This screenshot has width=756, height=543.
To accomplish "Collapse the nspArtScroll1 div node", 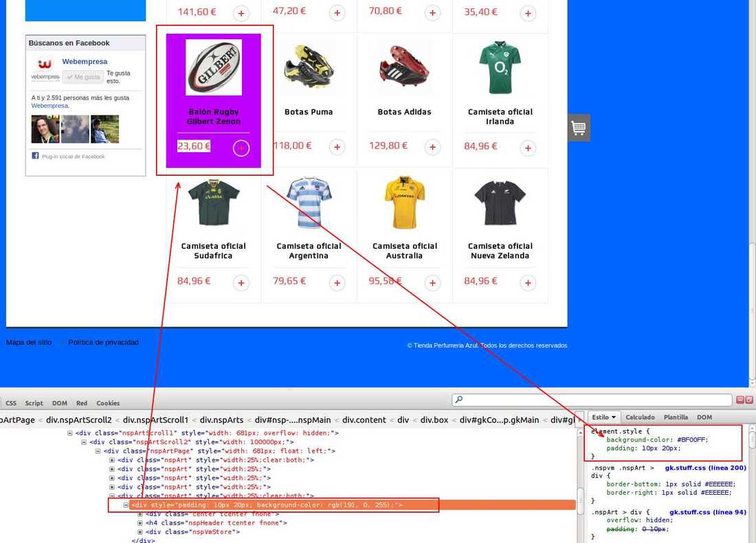I will coord(70,433).
